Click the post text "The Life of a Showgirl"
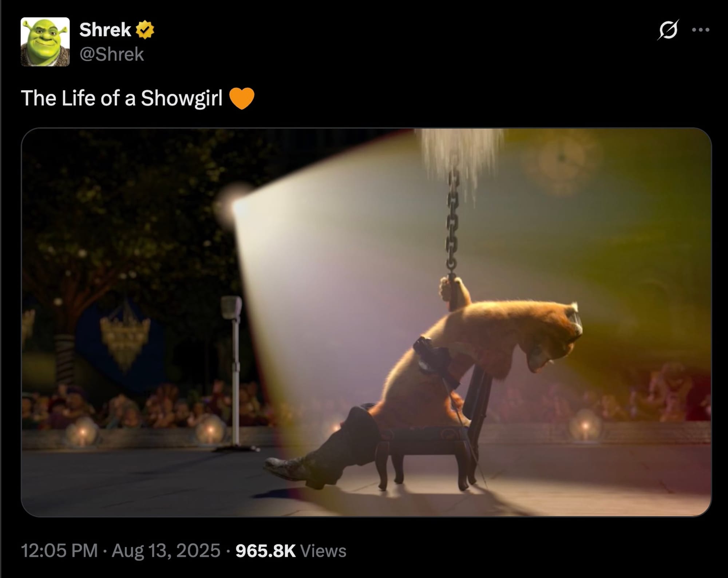The width and height of the screenshot is (728, 578). (122, 98)
